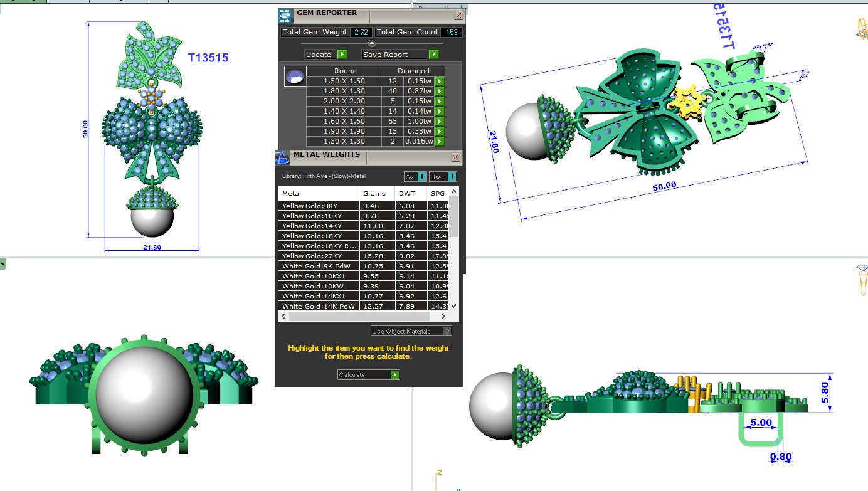The image size is (868, 491).
Task: Click green arrow for 1.60 X 1.60 row
Action: (x=440, y=121)
